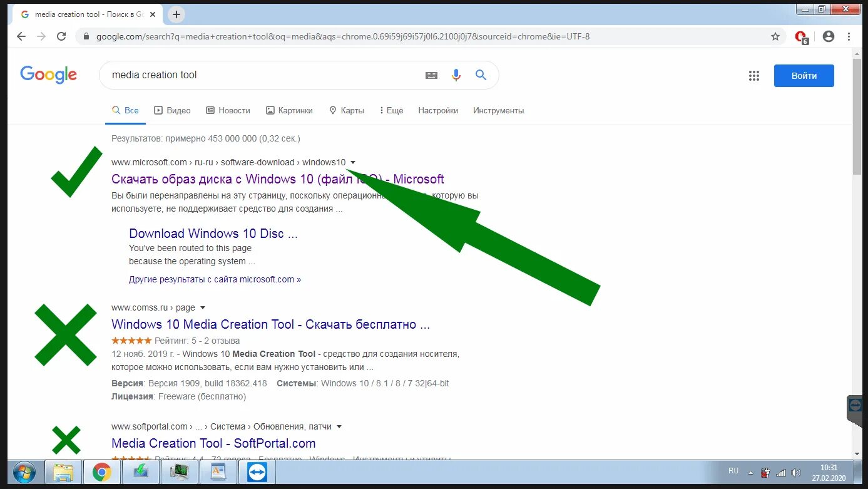Open the Ещё more menu

pos(391,110)
